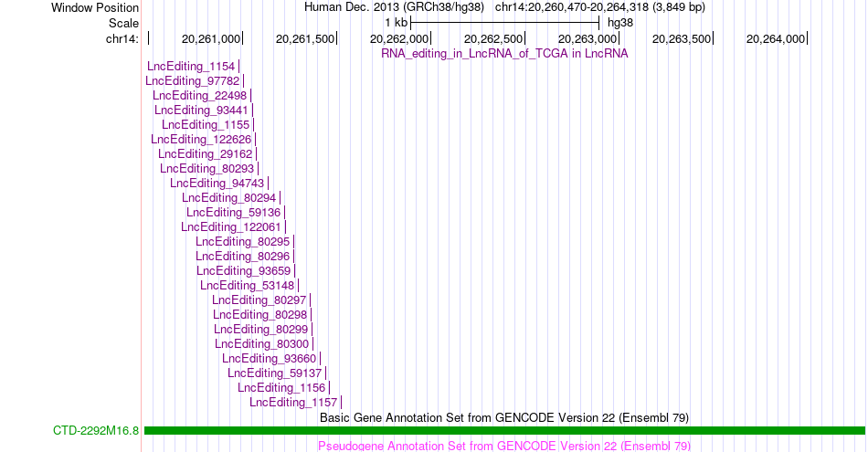Select the LncEditing_59136 label
868x452 pixels.
[x=234, y=213]
